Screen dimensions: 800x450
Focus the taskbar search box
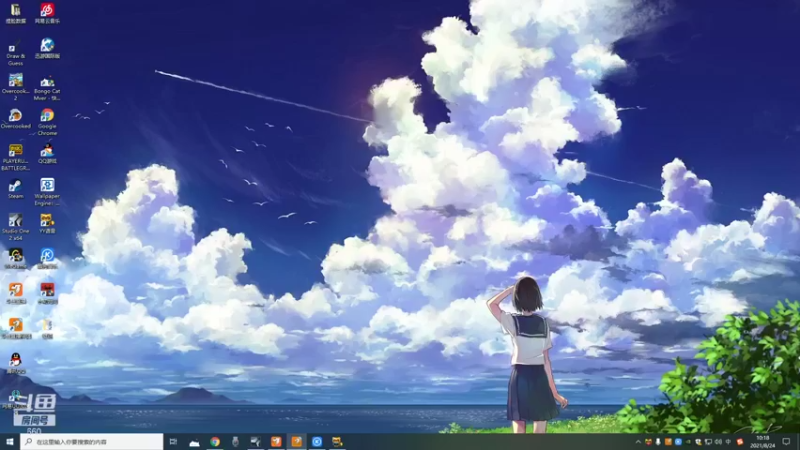point(92,441)
